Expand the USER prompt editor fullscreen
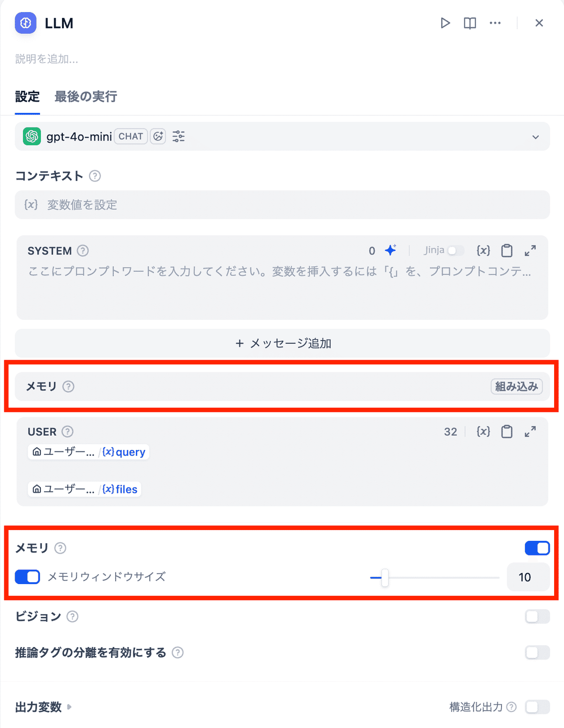The image size is (564, 728). tap(530, 432)
